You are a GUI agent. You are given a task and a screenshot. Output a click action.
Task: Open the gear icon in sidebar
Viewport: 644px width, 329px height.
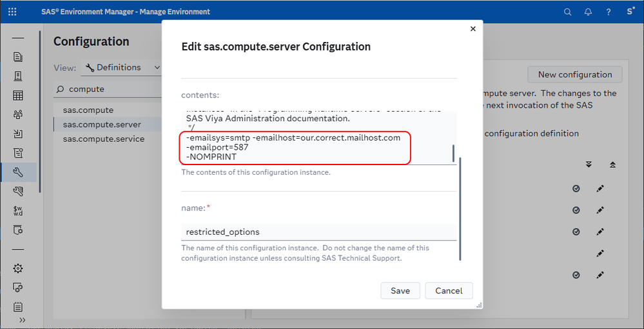(18, 268)
